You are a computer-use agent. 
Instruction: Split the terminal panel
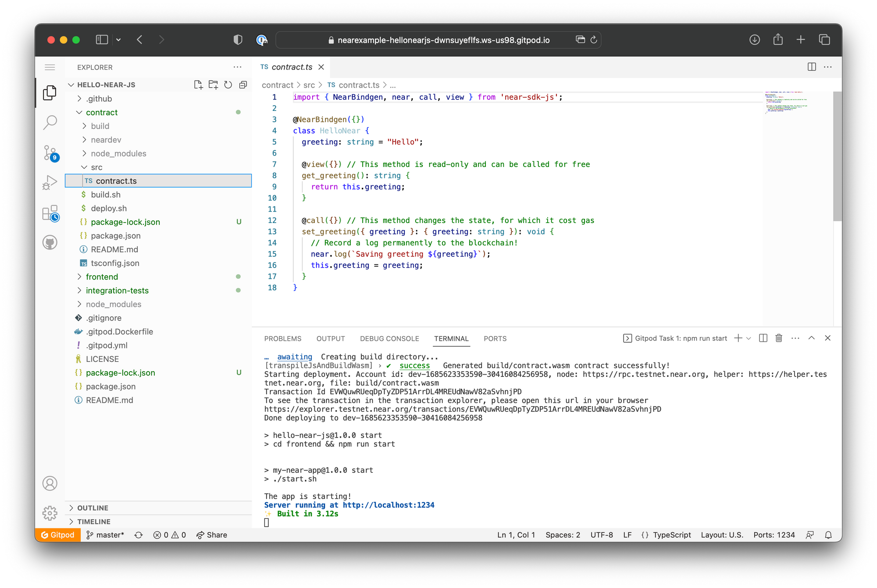point(763,338)
